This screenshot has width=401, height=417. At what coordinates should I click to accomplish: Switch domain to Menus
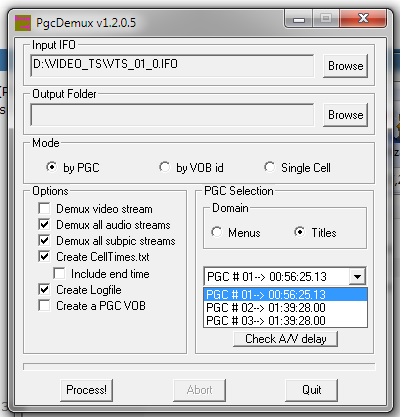216,232
